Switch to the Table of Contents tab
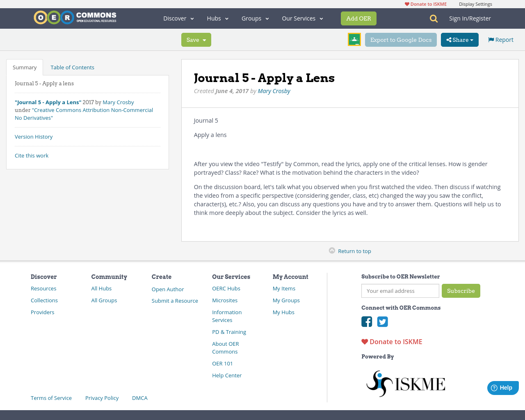Viewport: 525px width, 420px height. (72, 67)
